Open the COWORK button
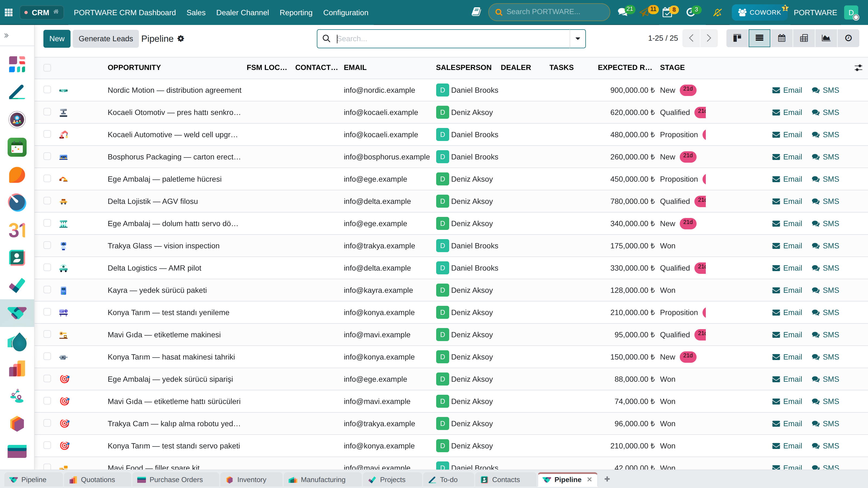The image size is (868, 488). tap(759, 12)
